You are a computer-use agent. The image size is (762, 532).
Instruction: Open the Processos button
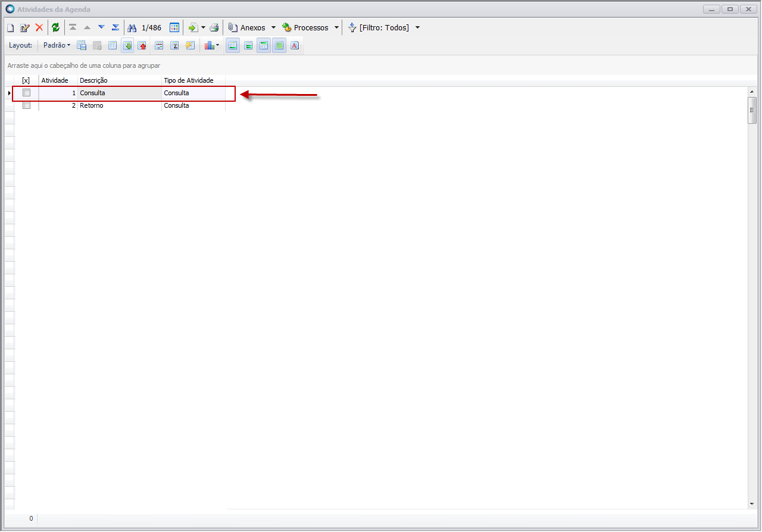(x=305, y=27)
